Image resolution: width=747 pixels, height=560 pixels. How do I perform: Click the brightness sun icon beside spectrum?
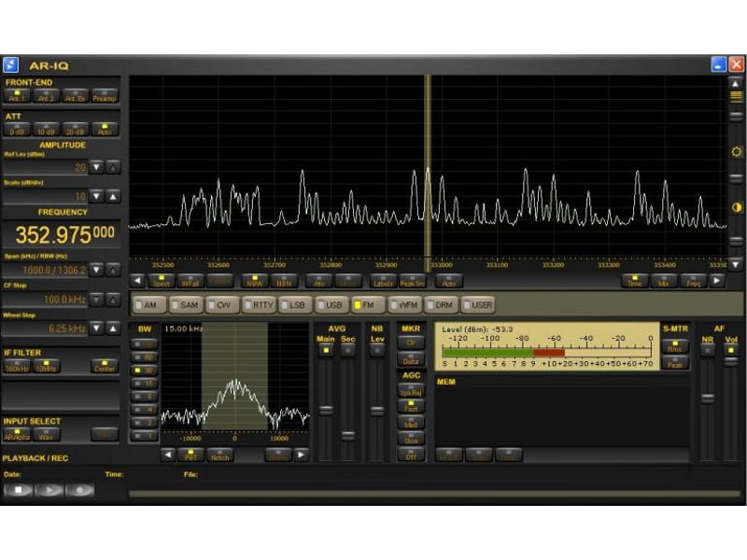pyautogui.click(x=736, y=151)
